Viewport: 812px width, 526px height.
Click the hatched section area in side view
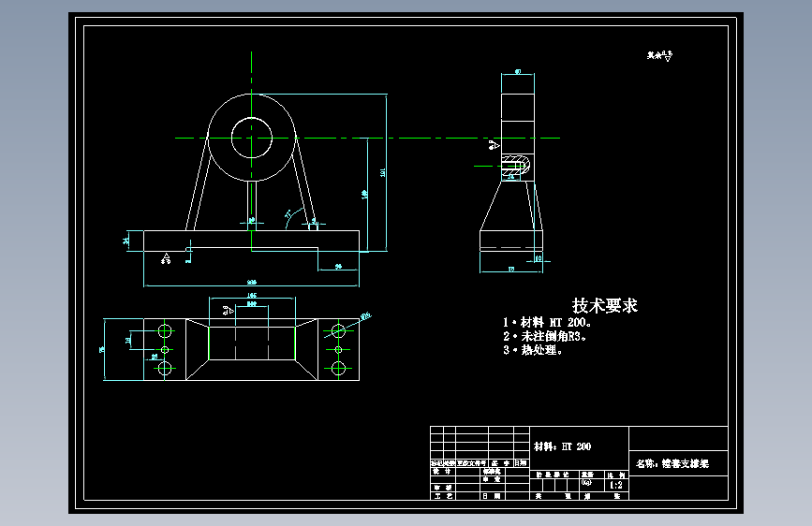click(x=516, y=165)
